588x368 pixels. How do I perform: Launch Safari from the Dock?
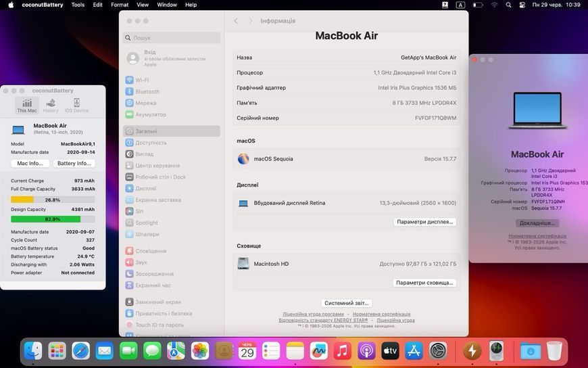click(x=80, y=351)
